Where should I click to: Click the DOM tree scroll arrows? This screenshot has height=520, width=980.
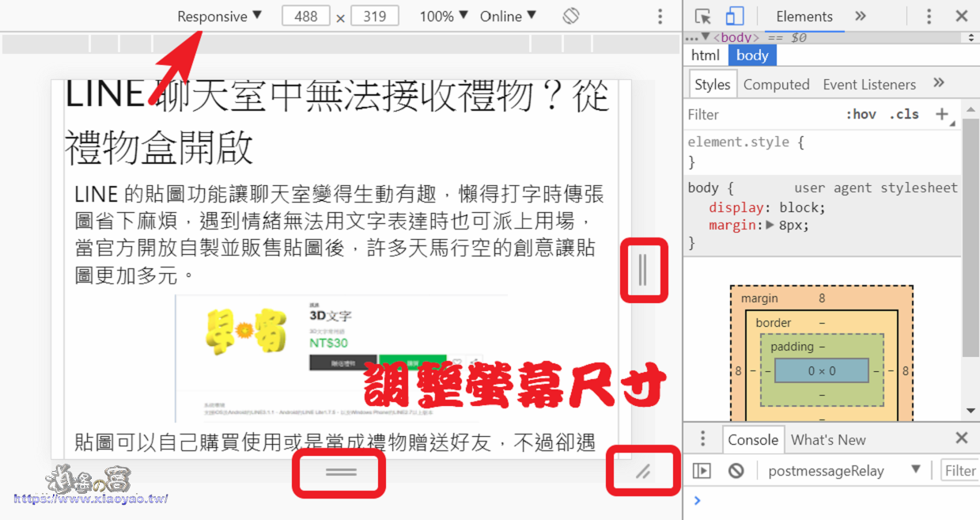(x=971, y=37)
